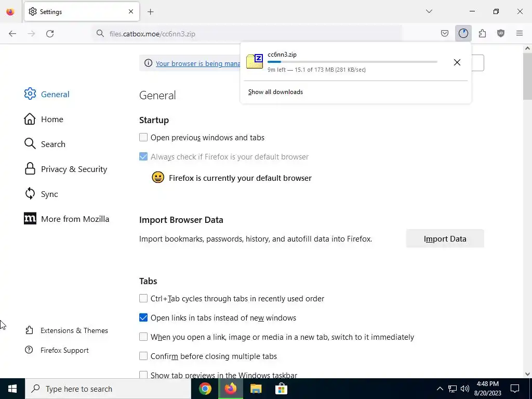Click the cc6nn3.zip file name
This screenshot has width=532, height=399.
(x=282, y=55)
